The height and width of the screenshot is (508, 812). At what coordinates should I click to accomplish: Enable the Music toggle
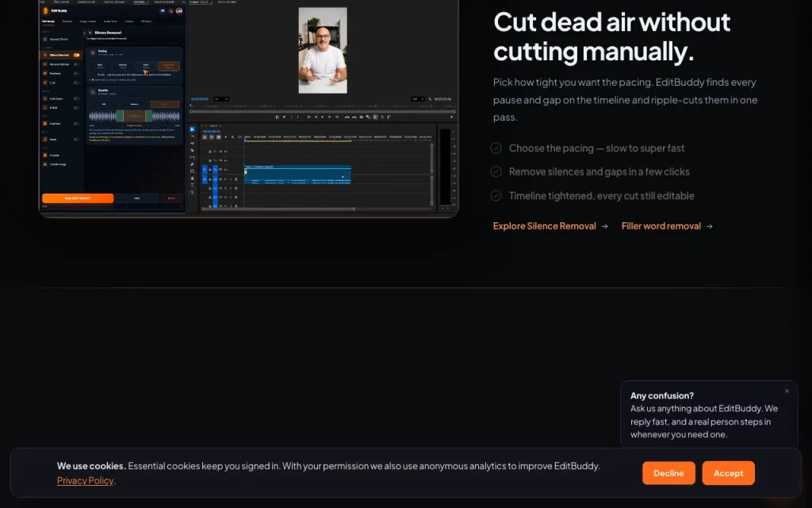point(76,140)
